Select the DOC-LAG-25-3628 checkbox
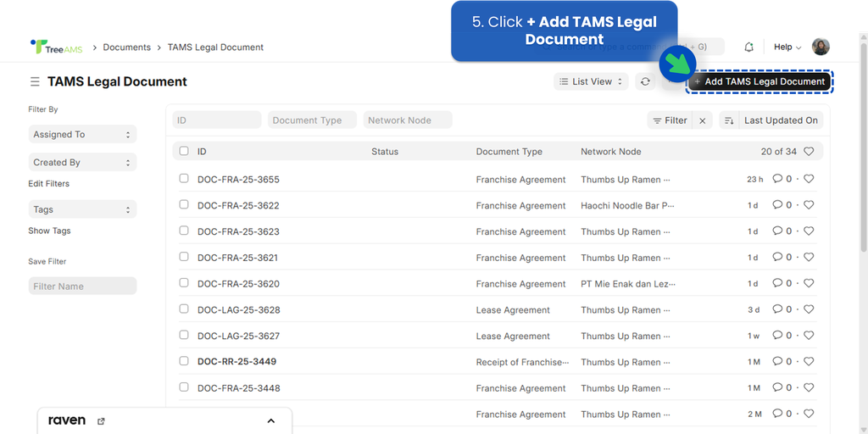The image size is (868, 434). coord(184,309)
